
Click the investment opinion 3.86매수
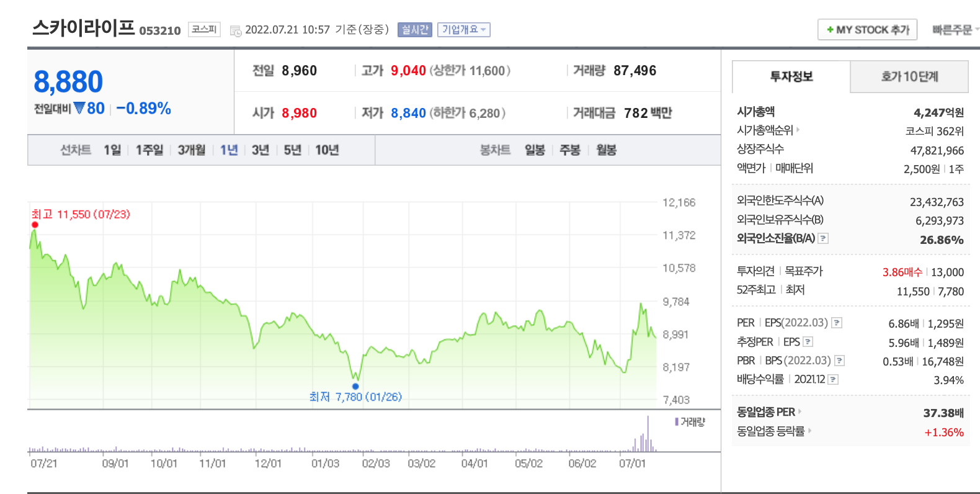(x=902, y=272)
